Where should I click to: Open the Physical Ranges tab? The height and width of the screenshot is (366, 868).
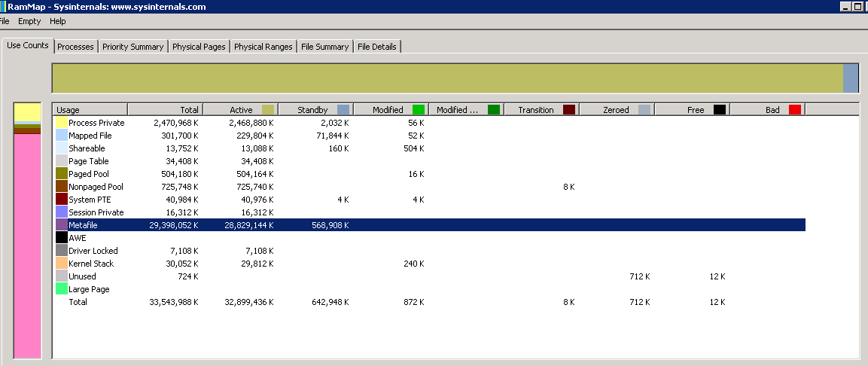pos(263,47)
